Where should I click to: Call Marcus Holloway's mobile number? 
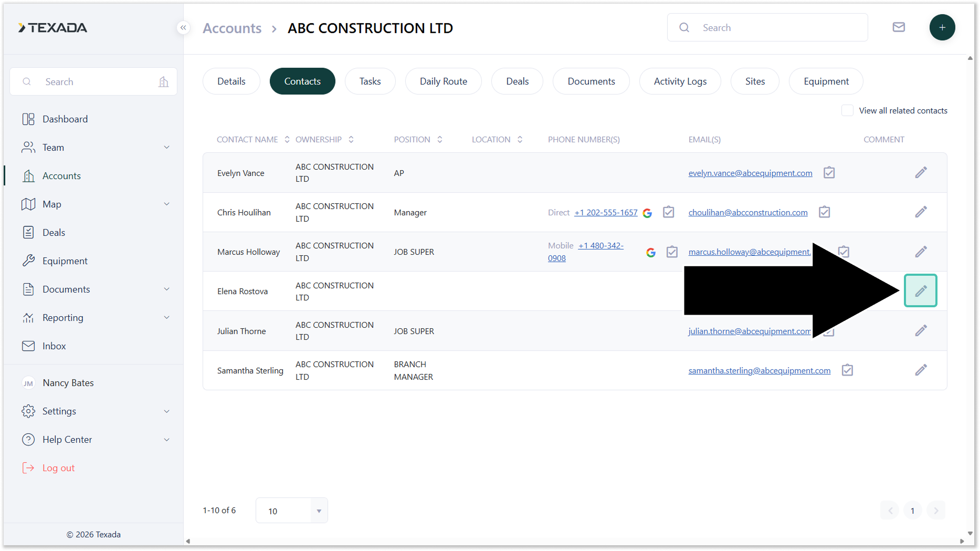(x=586, y=252)
